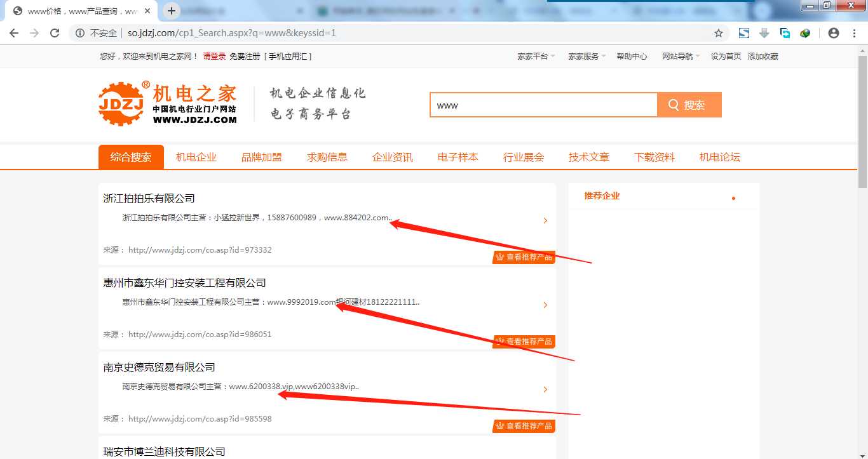This screenshot has width=868, height=459.
Task: Go back using the browser back arrow
Action: [x=14, y=33]
